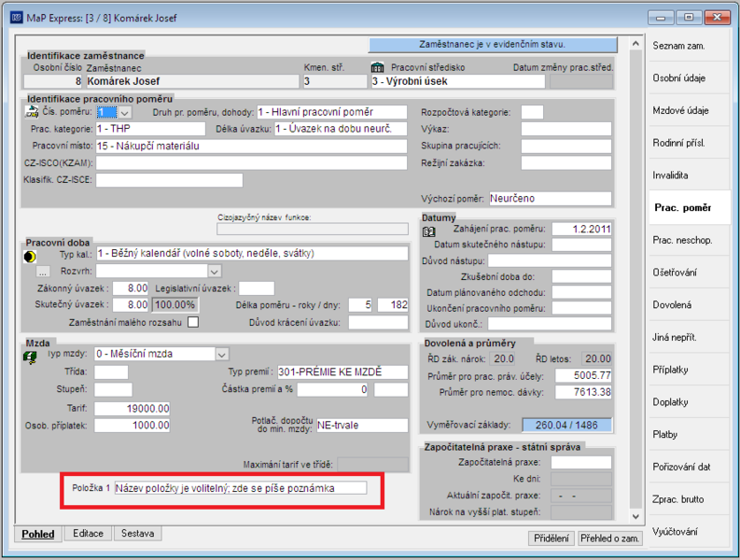The width and height of the screenshot is (740, 560).
Task: Click the book icon in Datumy section
Action: coord(428,231)
